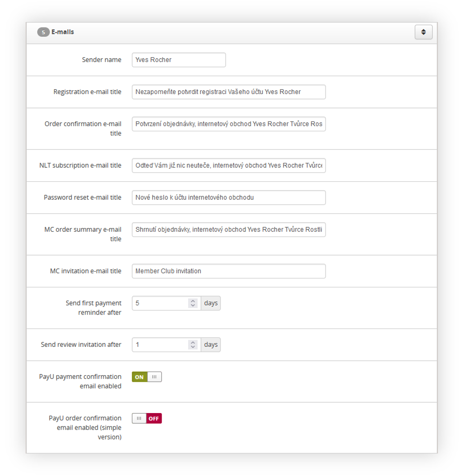This screenshot has height=476, width=464.
Task: Click the 'NLT subscription e-mail title' label
Action: (x=80, y=166)
